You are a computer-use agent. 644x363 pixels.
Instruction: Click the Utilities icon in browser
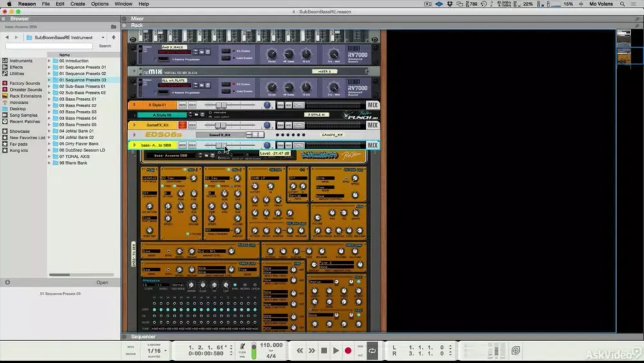point(5,74)
